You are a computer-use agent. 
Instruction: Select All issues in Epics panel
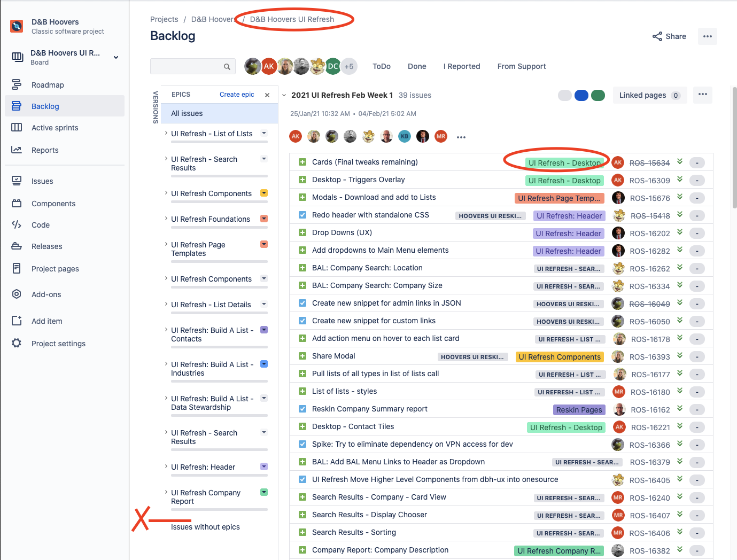(220, 113)
